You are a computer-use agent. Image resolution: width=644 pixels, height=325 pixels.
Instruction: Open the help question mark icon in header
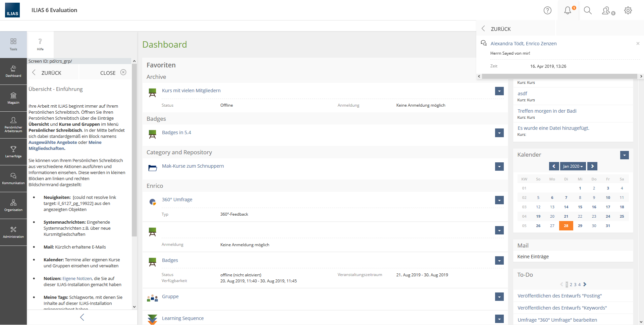tap(547, 10)
